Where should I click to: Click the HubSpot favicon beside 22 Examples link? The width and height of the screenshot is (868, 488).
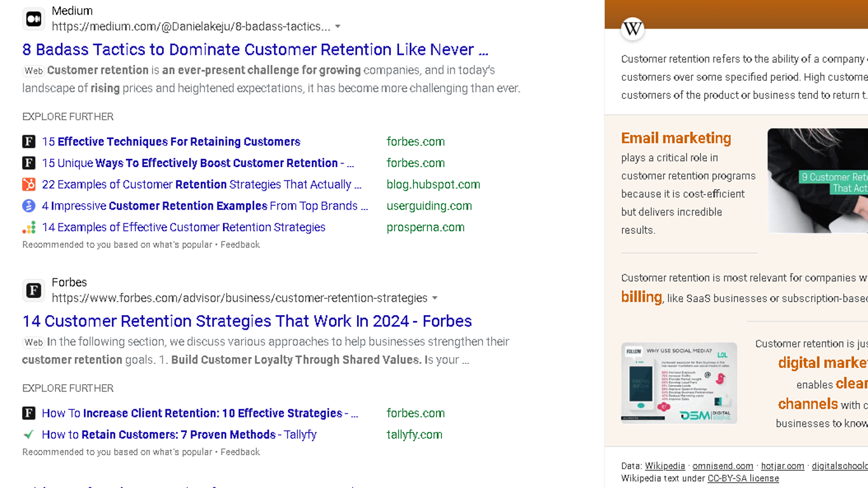pos(29,184)
